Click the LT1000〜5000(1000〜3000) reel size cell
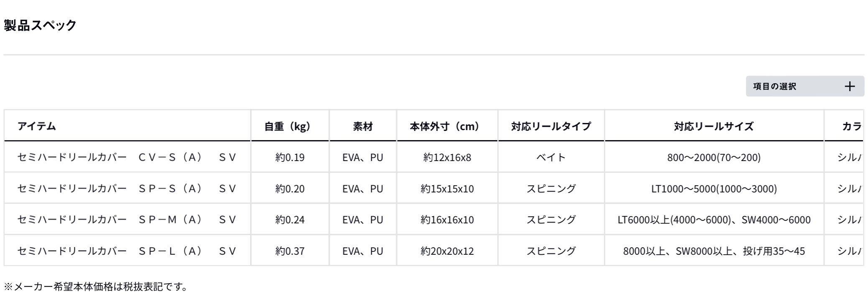 pyautogui.click(x=714, y=189)
